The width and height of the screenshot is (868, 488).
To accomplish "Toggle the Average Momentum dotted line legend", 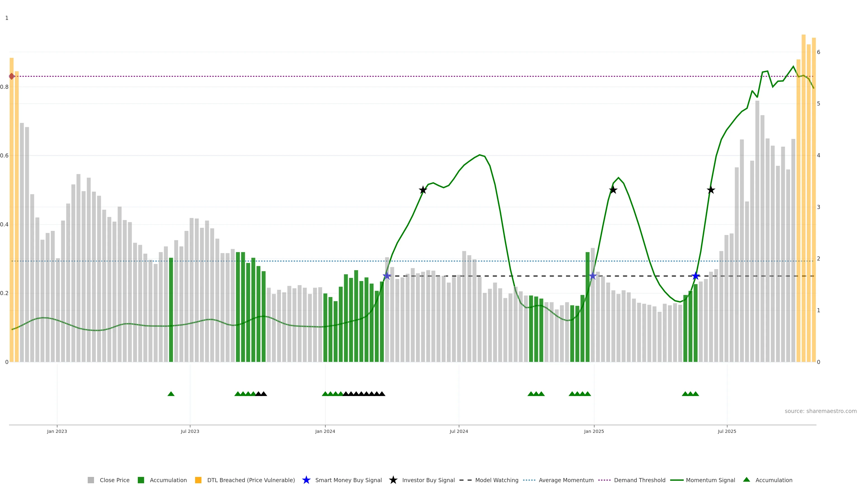I will [x=529, y=480].
